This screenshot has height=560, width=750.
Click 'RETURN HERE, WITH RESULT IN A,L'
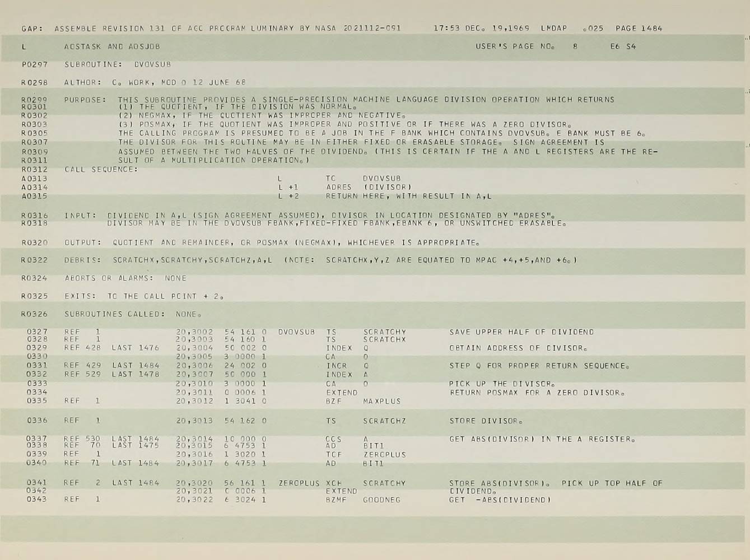click(x=409, y=196)
